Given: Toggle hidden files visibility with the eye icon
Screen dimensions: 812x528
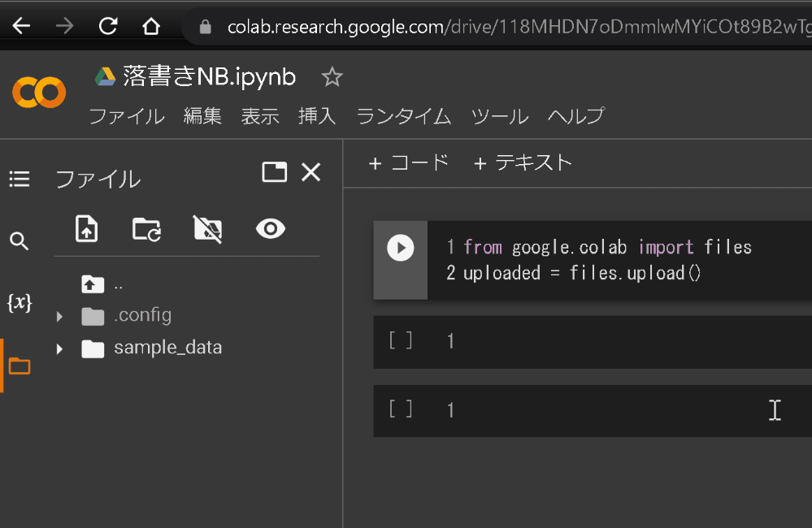Looking at the screenshot, I should tap(270, 229).
